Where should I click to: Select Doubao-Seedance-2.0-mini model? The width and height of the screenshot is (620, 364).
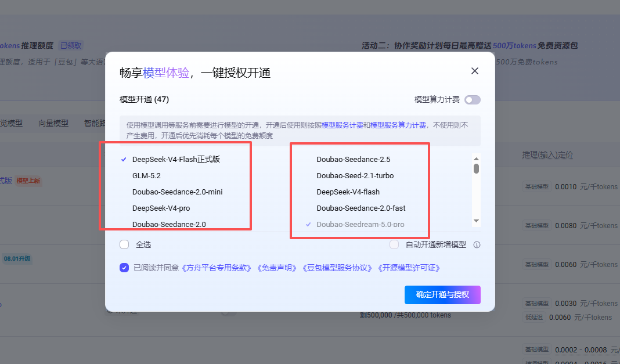point(177,192)
